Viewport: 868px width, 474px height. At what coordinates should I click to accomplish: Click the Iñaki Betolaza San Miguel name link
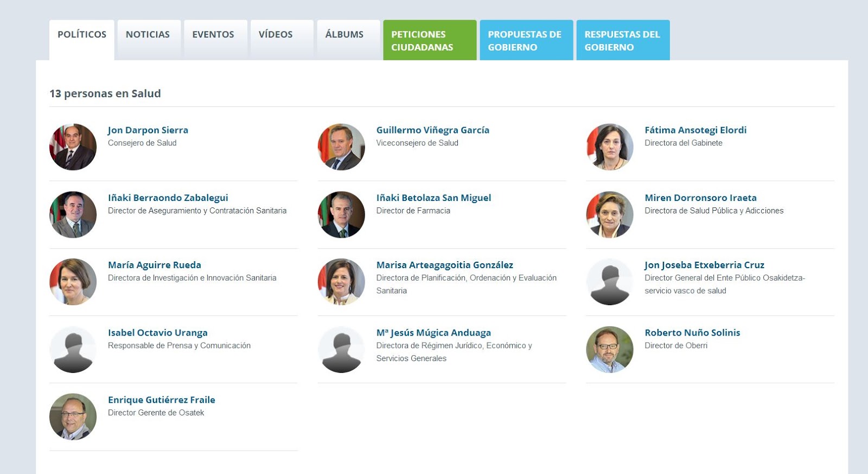[433, 198]
